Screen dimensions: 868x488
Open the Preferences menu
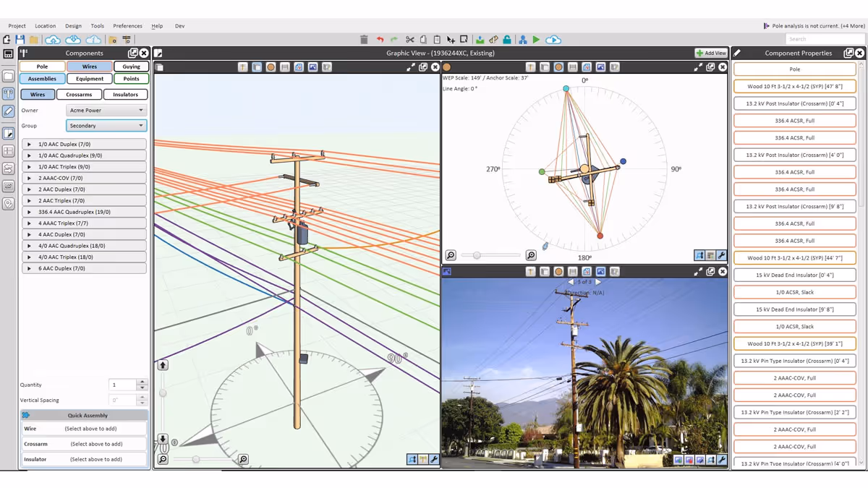[x=127, y=26]
